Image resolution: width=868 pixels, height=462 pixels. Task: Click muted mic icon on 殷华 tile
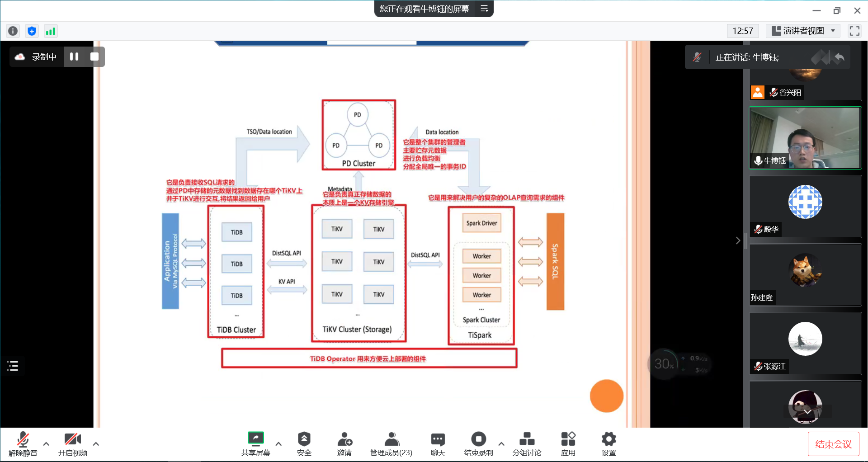(x=758, y=229)
